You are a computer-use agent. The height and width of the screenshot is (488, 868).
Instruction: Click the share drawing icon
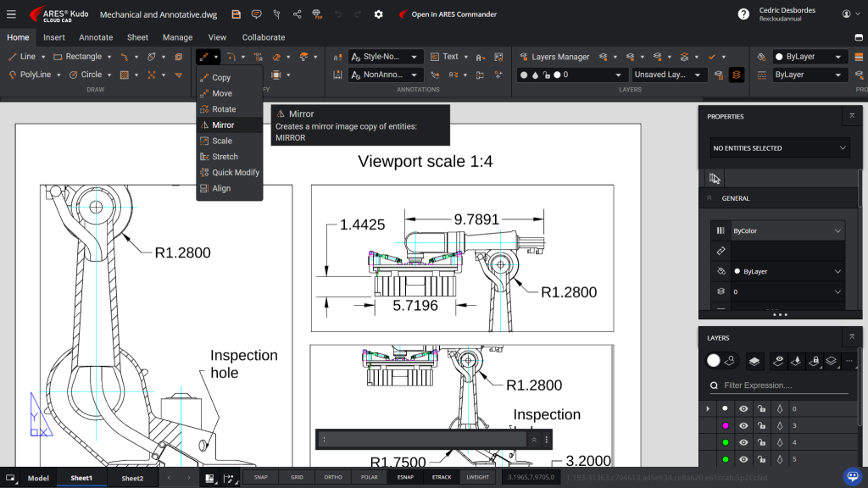(298, 14)
